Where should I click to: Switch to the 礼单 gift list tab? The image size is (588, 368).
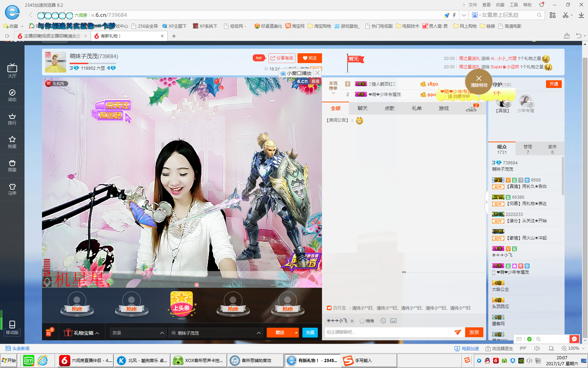[416, 108]
